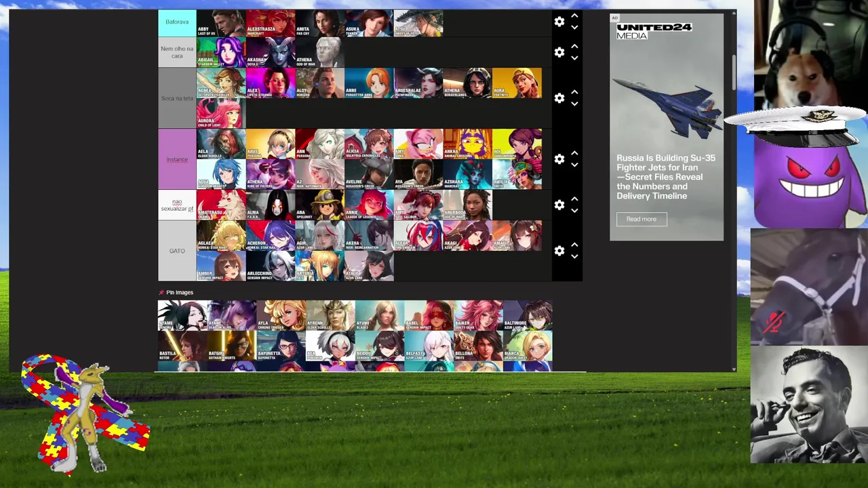Click the Baforava tier label

click(x=177, y=22)
